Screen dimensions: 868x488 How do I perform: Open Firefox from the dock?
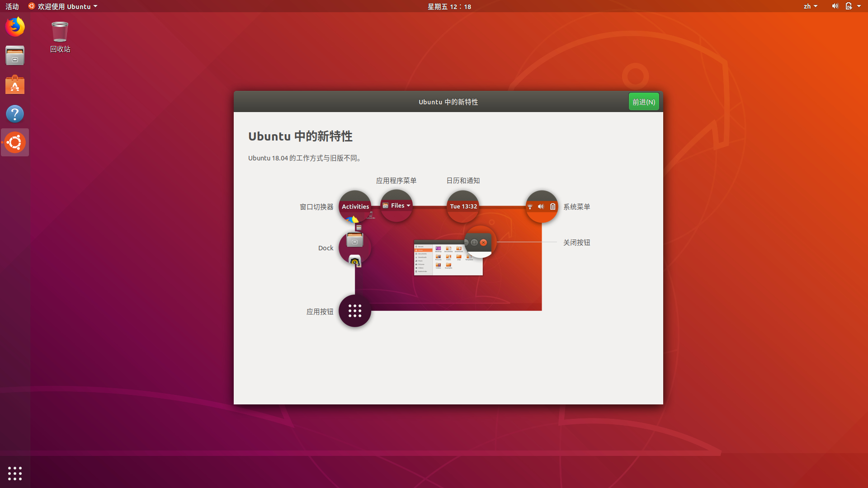15,27
